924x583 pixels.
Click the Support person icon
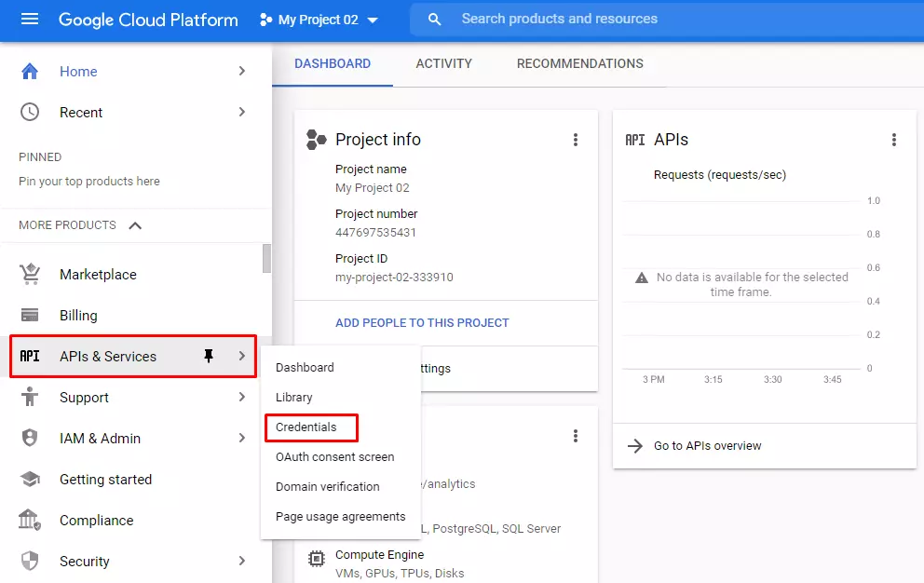(30, 397)
